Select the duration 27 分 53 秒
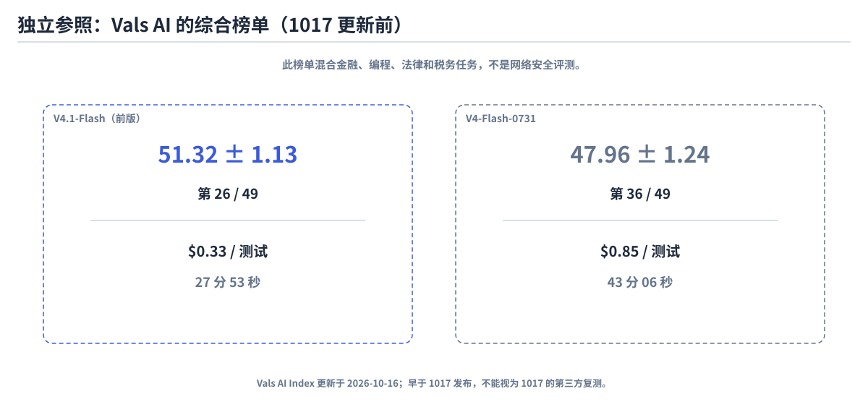Screen dimensions: 868x412 tap(228, 282)
